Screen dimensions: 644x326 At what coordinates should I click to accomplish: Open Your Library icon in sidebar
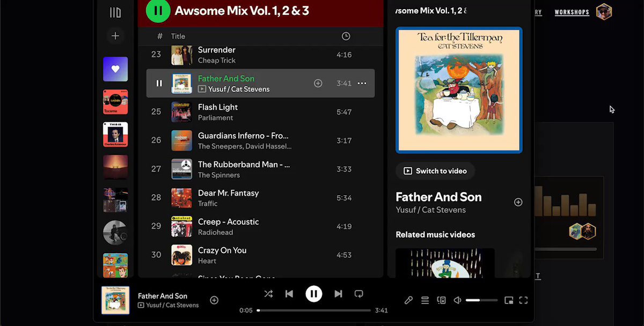[115, 12]
